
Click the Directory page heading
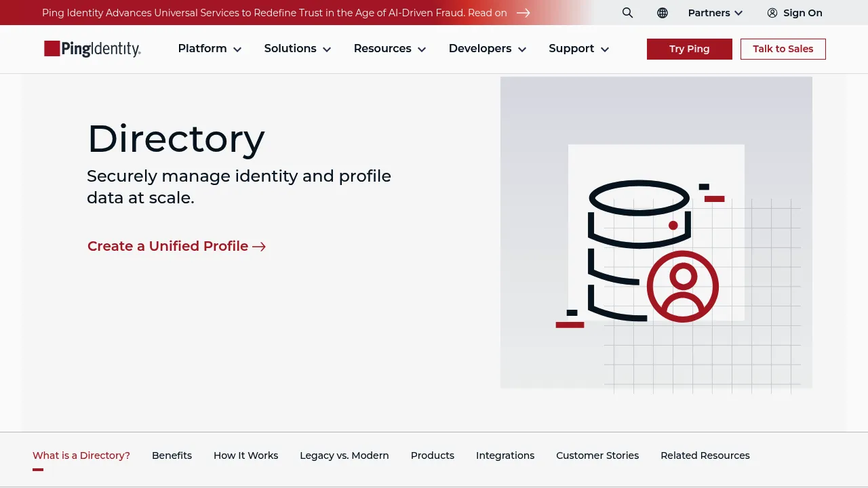click(176, 139)
